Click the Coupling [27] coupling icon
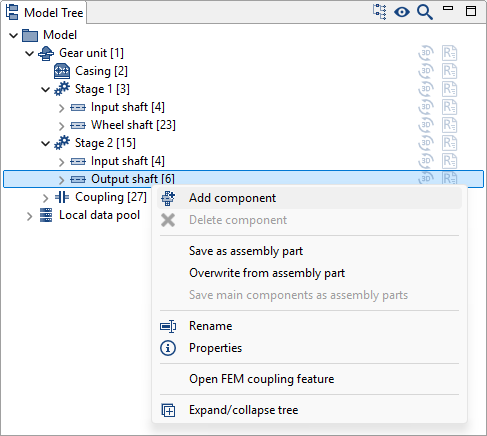Screen dimensions: 487x436 (62, 197)
